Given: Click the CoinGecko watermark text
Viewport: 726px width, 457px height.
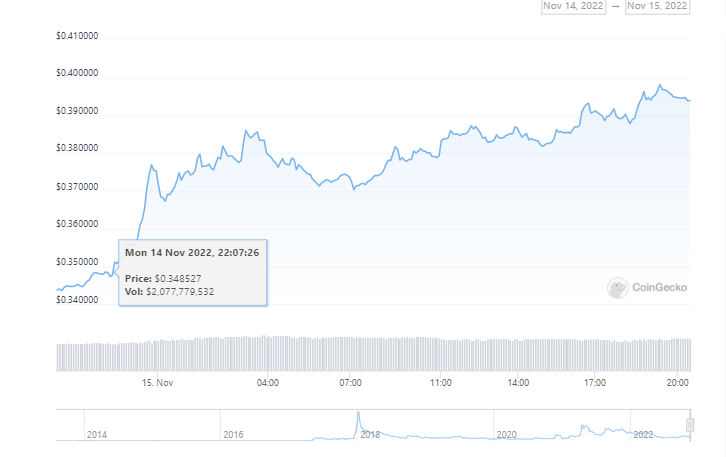Looking at the screenshot, I should pyautogui.click(x=655, y=289).
